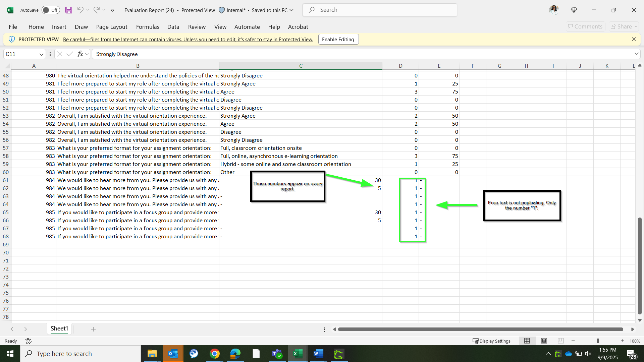Image resolution: width=644 pixels, height=362 pixels.
Task: Click the Insert Function fx icon
Action: (x=80, y=54)
